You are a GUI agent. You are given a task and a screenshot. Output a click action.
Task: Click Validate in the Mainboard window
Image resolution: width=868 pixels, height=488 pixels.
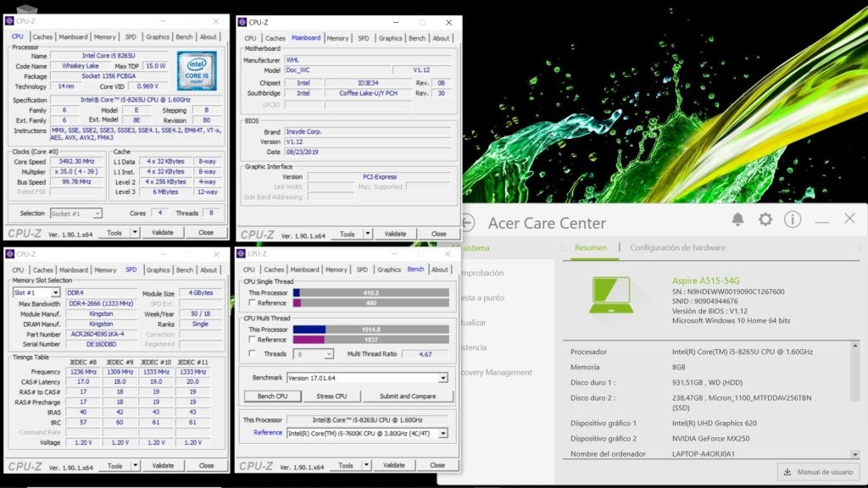tap(395, 234)
